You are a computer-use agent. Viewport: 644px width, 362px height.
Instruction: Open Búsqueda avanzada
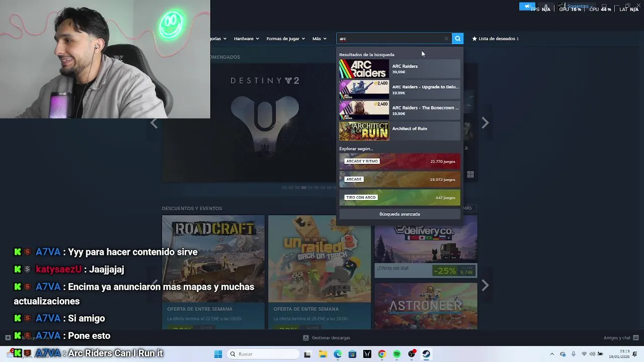(x=399, y=214)
